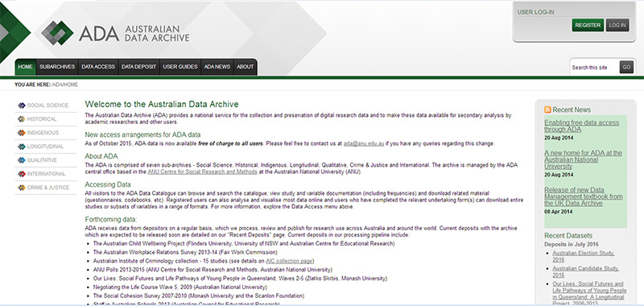Open ANU Centre for Social Research link

coord(203,172)
